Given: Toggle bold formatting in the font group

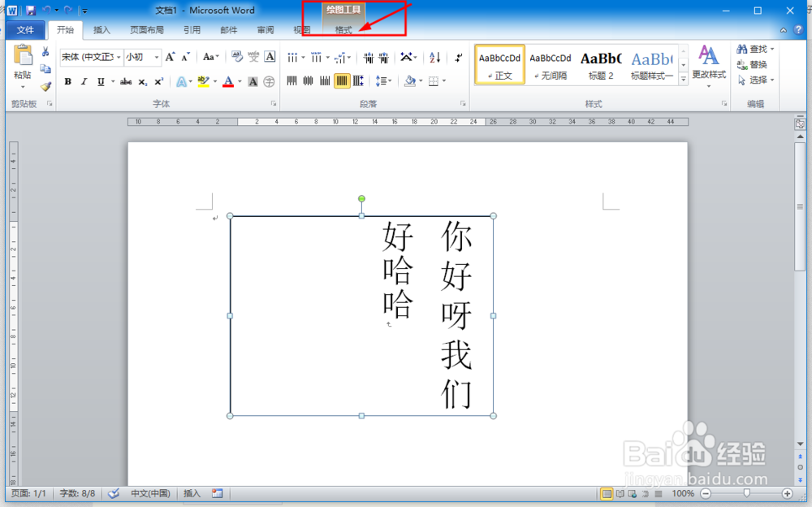Looking at the screenshot, I should tap(68, 80).
